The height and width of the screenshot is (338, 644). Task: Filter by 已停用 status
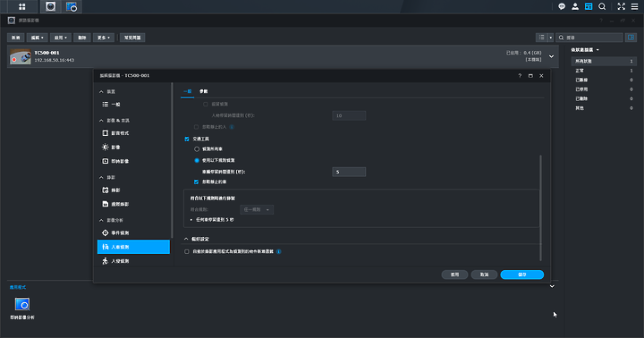(604, 89)
